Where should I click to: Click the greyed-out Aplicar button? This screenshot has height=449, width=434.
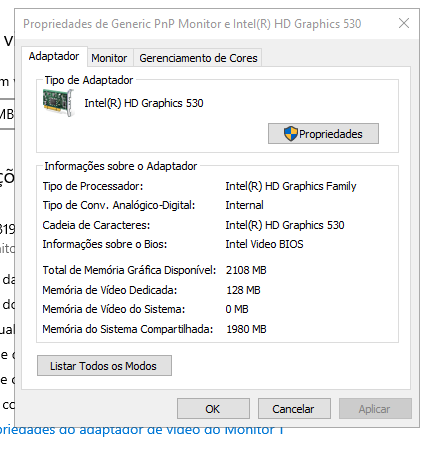pos(375,409)
